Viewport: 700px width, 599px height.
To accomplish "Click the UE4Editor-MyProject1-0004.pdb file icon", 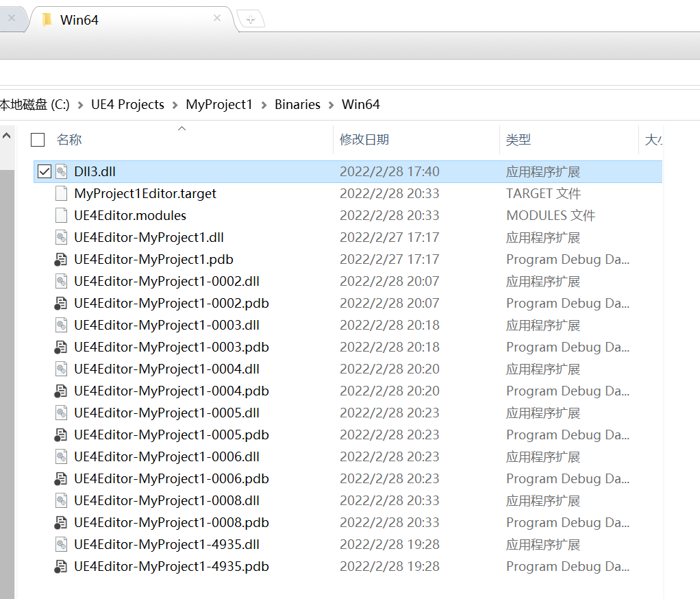I will [61, 391].
